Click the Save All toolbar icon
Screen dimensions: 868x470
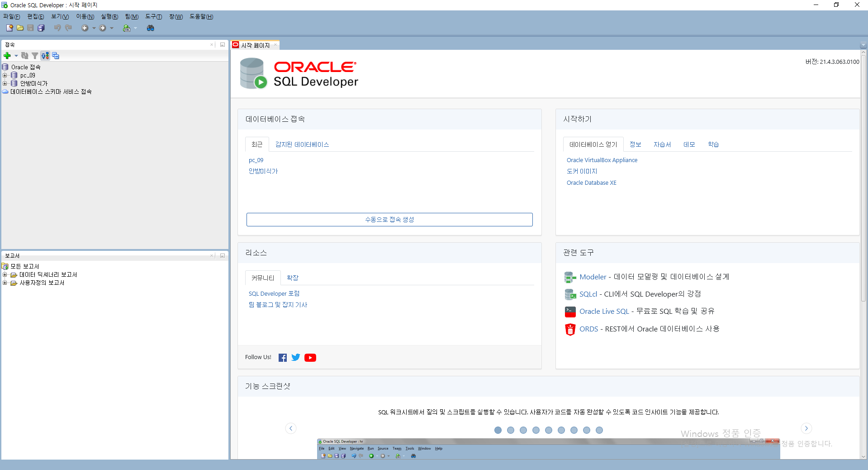point(41,28)
